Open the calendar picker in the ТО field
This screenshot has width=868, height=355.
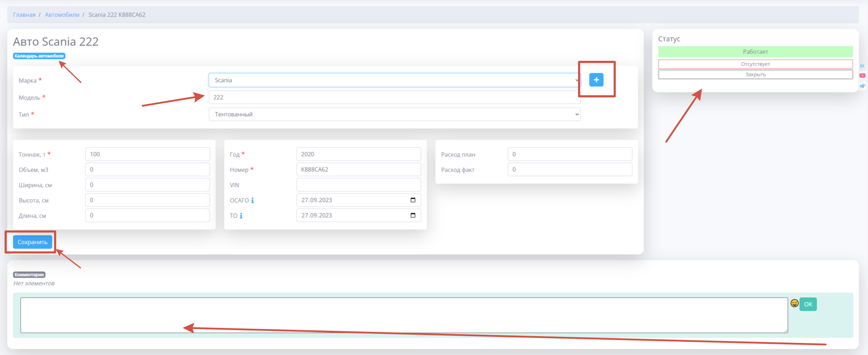413,215
